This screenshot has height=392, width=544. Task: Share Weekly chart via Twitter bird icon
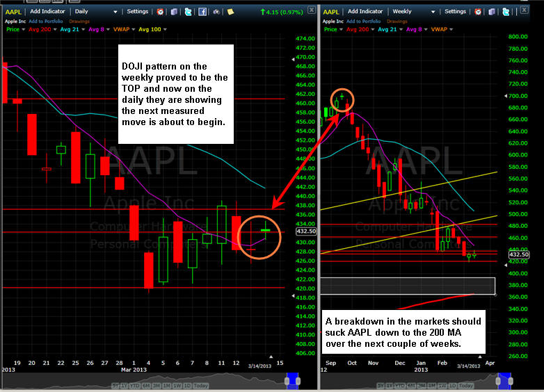[x=506, y=12]
